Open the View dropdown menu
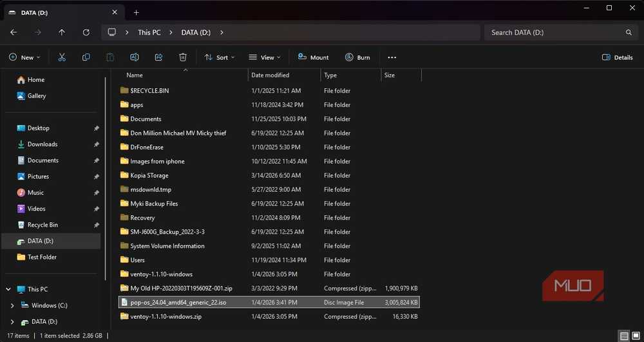644x342 pixels. [x=265, y=57]
